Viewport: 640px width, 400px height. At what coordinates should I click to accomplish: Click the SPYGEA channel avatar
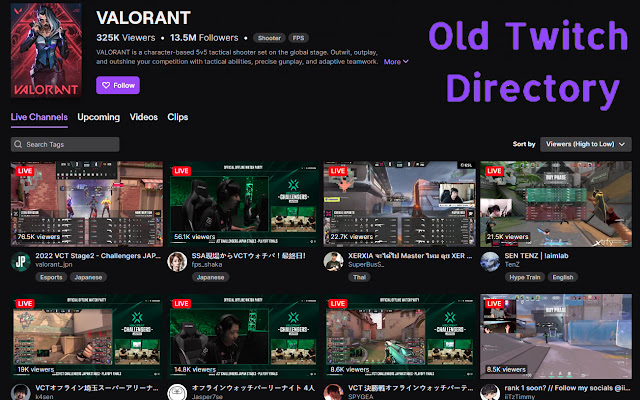click(x=333, y=392)
